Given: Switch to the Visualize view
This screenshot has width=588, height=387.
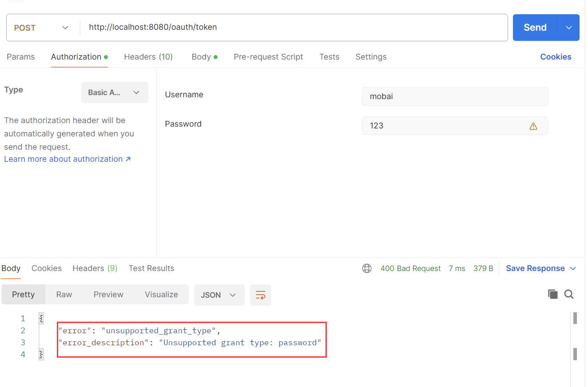Looking at the screenshot, I should [161, 295].
